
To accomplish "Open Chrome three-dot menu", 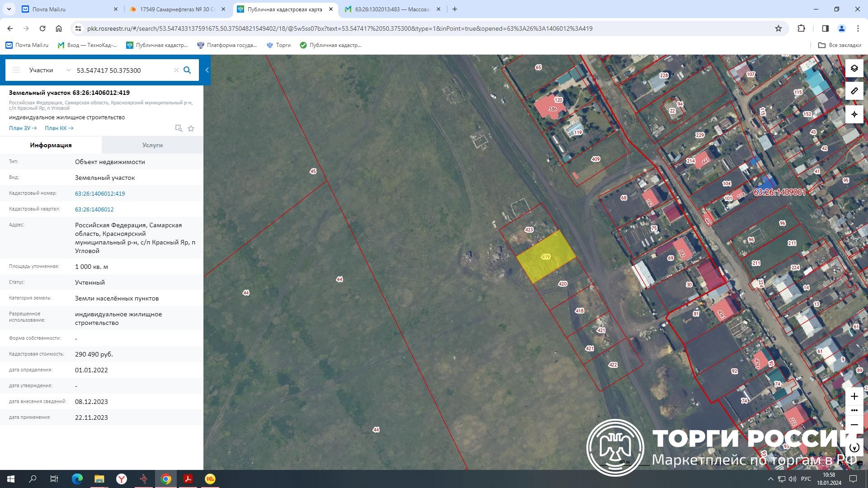I will point(858,28).
